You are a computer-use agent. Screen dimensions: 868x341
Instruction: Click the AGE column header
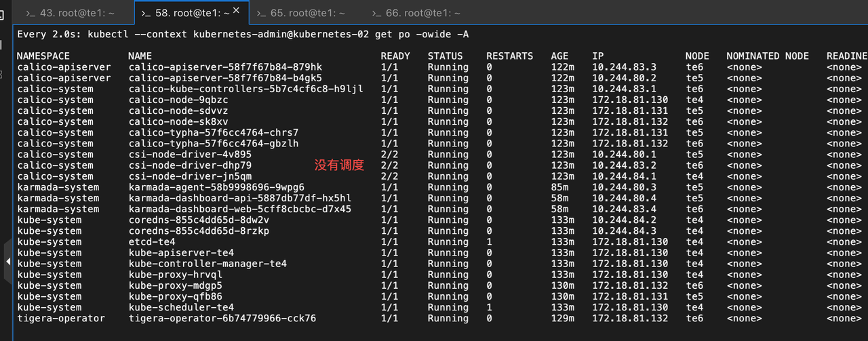[x=560, y=56]
